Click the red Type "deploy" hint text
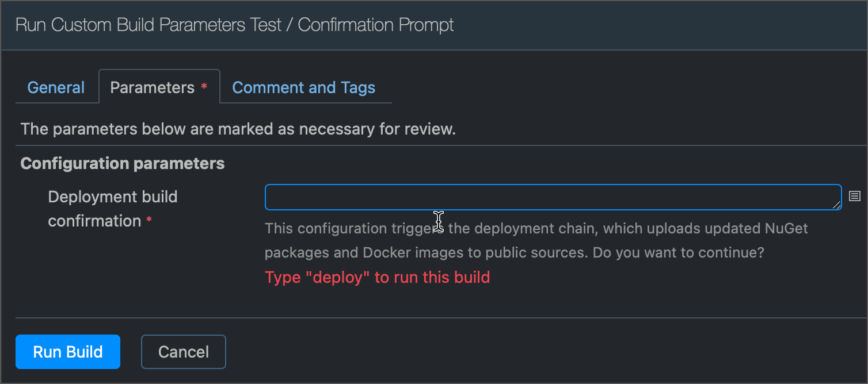Image resolution: width=868 pixels, height=384 pixels. pyautogui.click(x=378, y=278)
